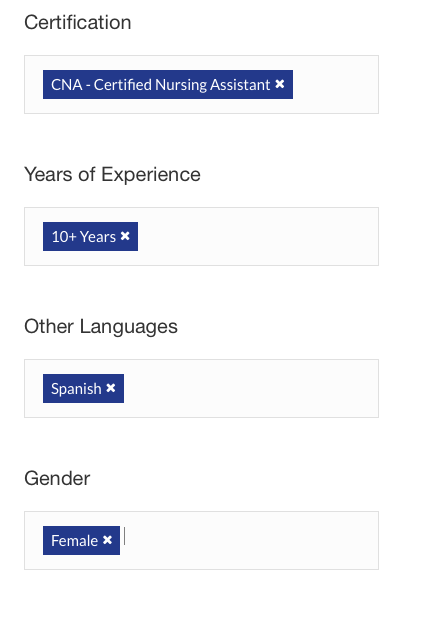Click the Female tag label
This screenshot has height=625, width=422.
[75, 540]
